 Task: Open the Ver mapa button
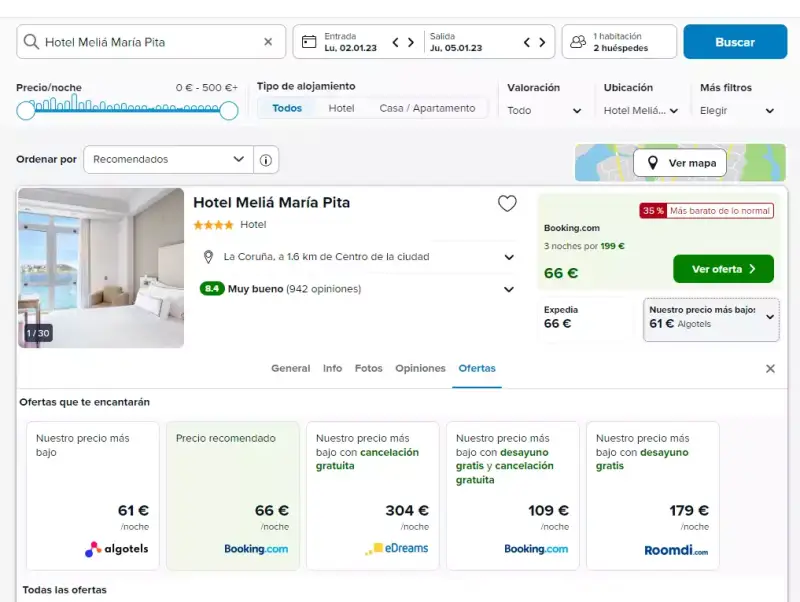coord(680,163)
